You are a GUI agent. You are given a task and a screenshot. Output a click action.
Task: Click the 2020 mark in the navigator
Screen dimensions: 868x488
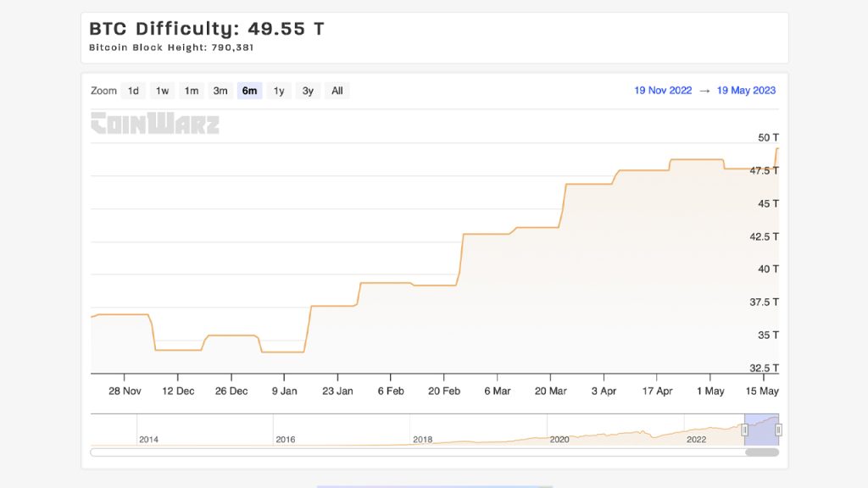(559, 440)
